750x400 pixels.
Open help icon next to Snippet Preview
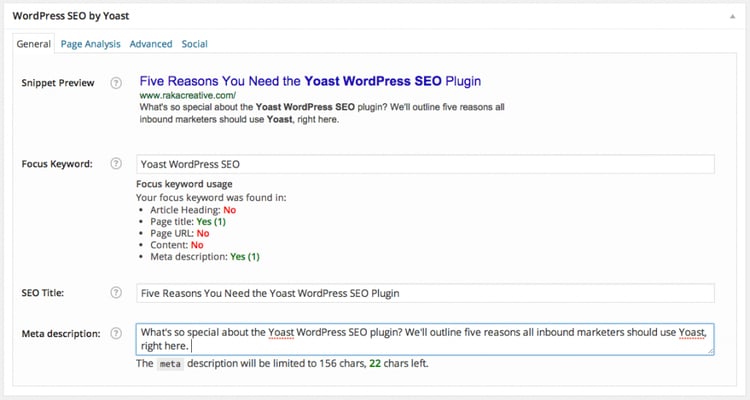pos(116,83)
